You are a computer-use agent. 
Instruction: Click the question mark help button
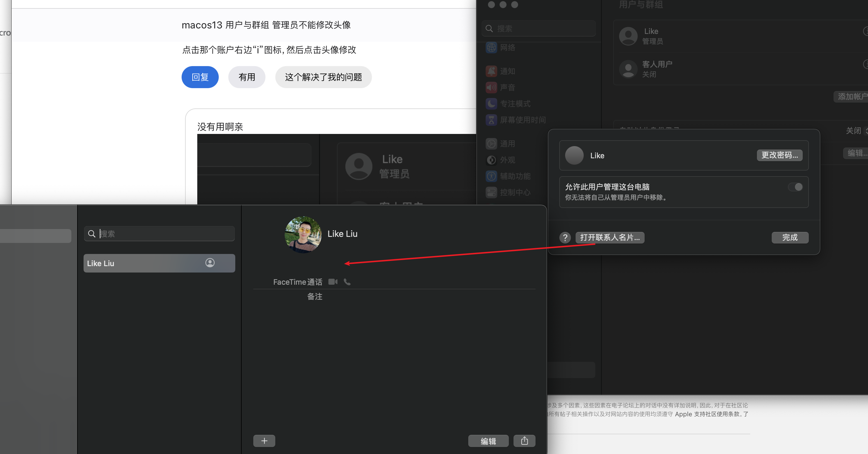[x=565, y=238]
